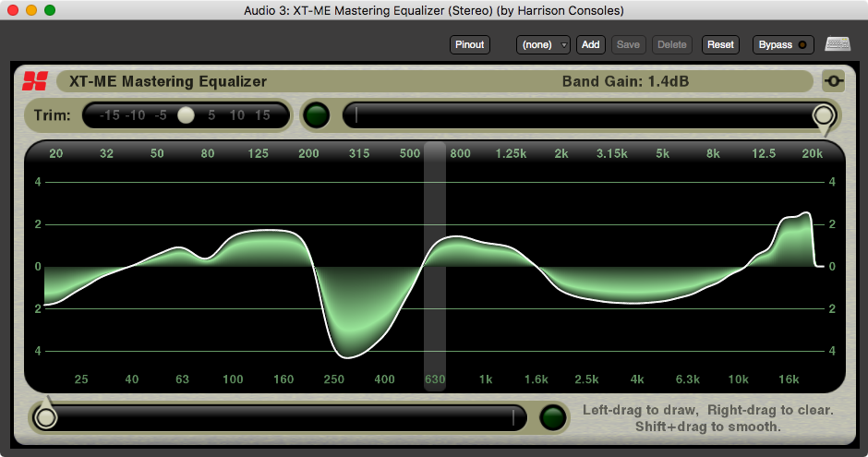Toggle the lower green LED button

553,417
